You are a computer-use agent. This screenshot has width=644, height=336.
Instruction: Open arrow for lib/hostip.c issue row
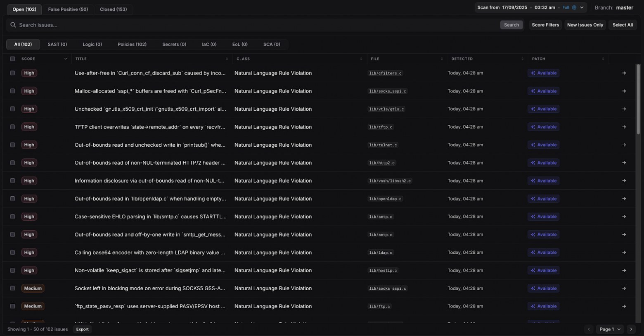[x=624, y=270]
